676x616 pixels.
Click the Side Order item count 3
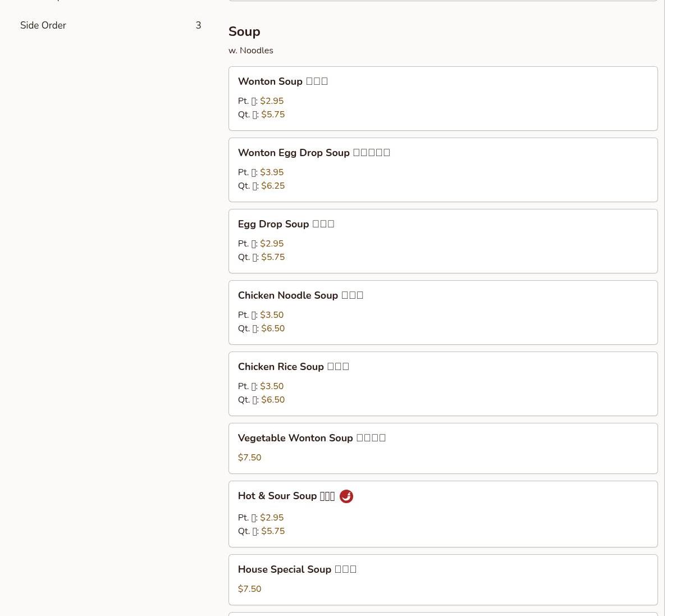[x=198, y=26]
